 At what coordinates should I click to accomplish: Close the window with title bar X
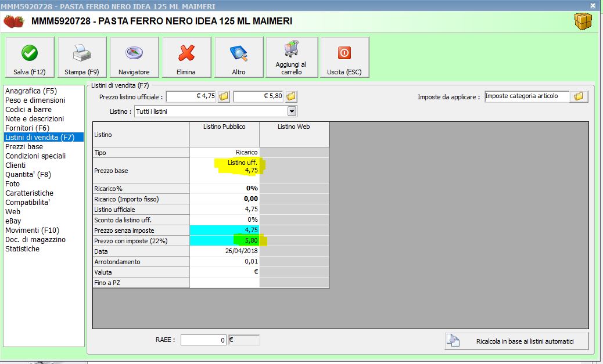(593, 5)
